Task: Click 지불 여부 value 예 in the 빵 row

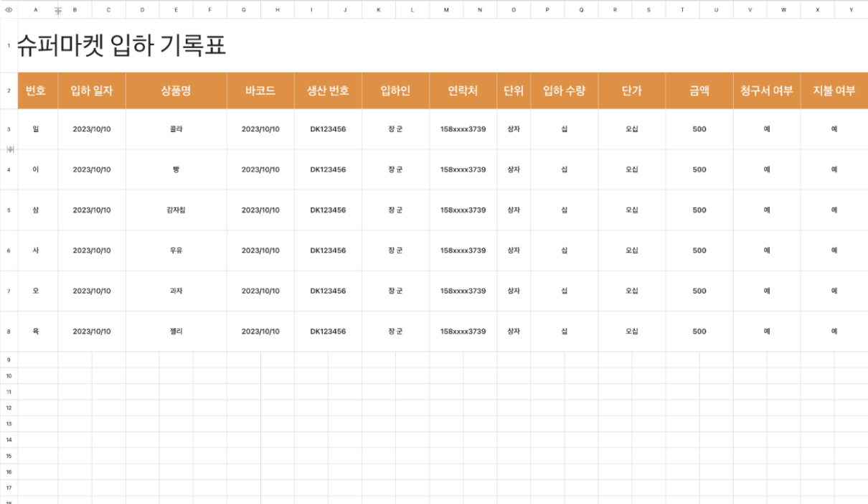Action: pyautogui.click(x=834, y=169)
